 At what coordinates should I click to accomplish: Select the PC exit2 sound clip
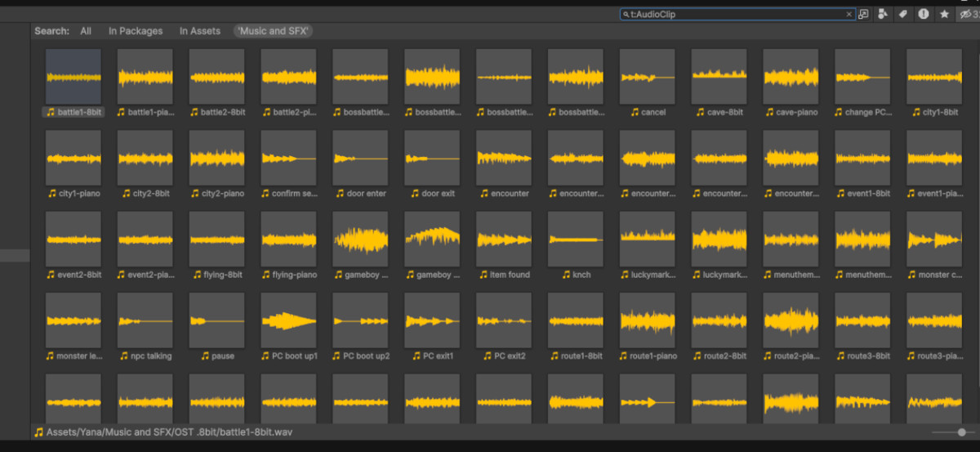click(504, 328)
